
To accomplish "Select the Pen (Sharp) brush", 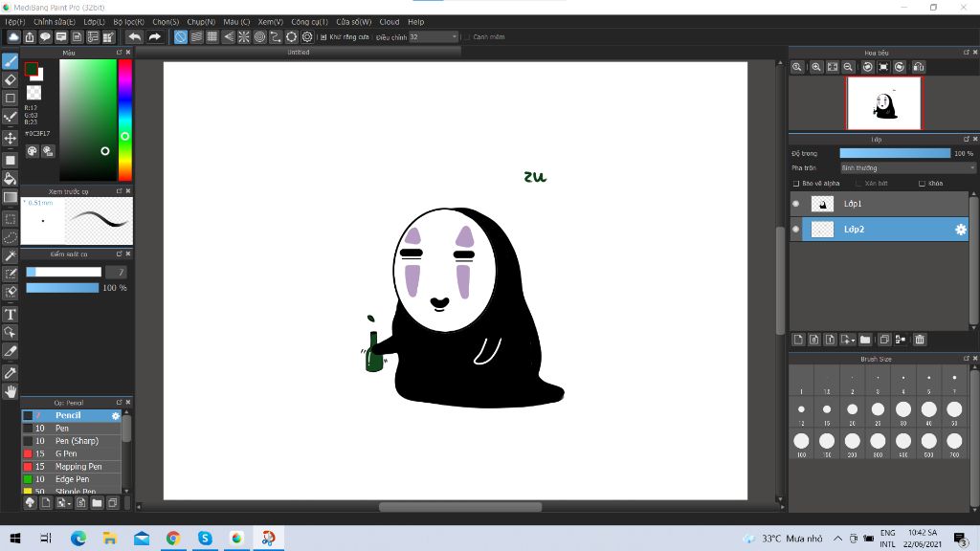I will pyautogui.click(x=71, y=441).
